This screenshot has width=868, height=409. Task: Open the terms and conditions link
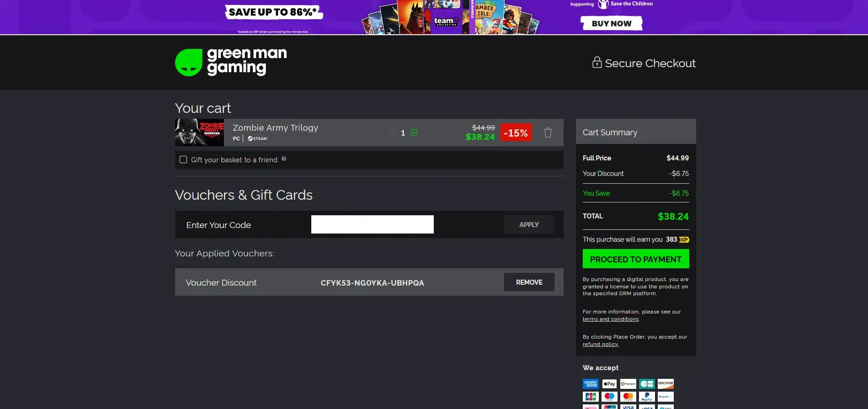(611, 319)
